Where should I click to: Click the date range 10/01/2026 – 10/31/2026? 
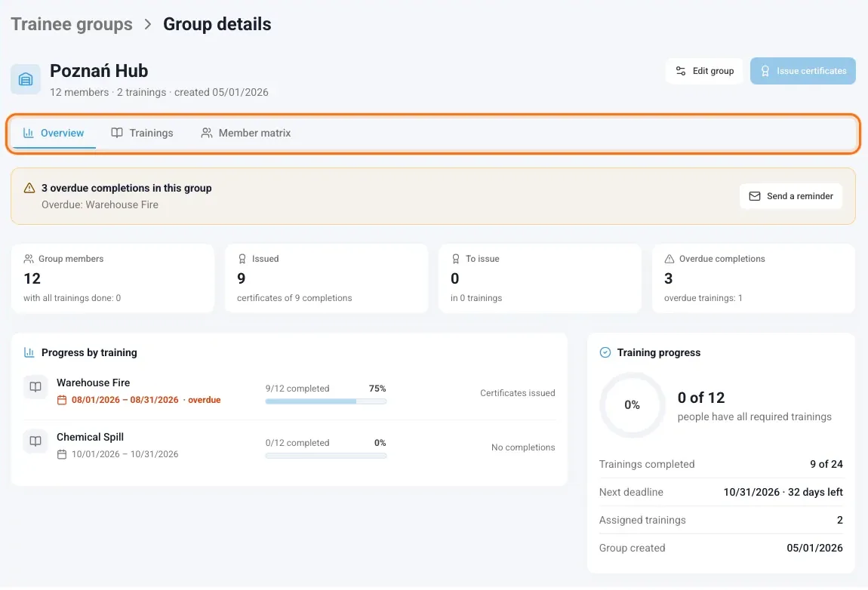125,454
